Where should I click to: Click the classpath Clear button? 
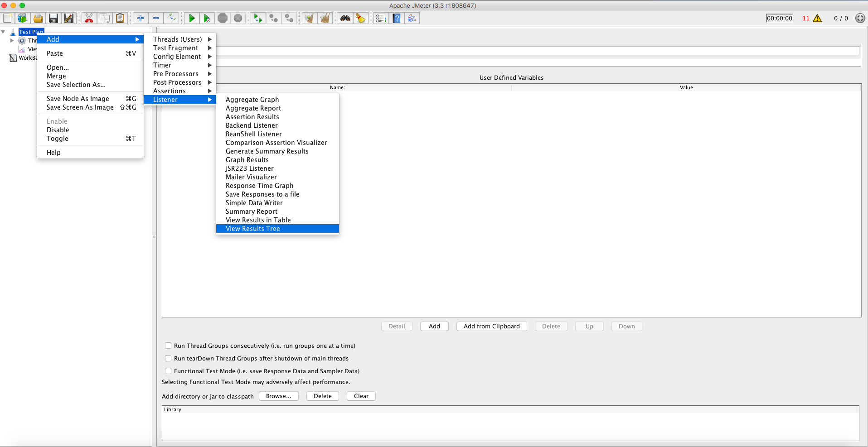[361, 396]
